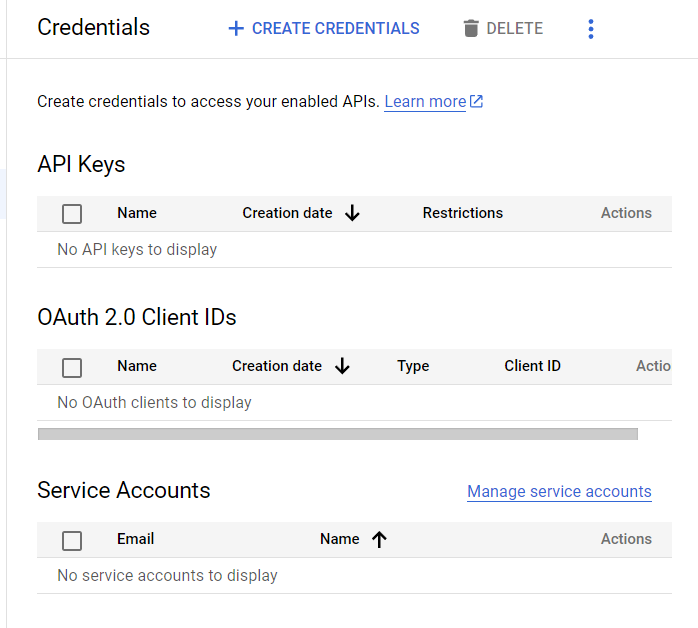Click the DELETE button text
Image resolution: width=698 pixels, height=628 pixels.
pyautogui.click(x=515, y=29)
